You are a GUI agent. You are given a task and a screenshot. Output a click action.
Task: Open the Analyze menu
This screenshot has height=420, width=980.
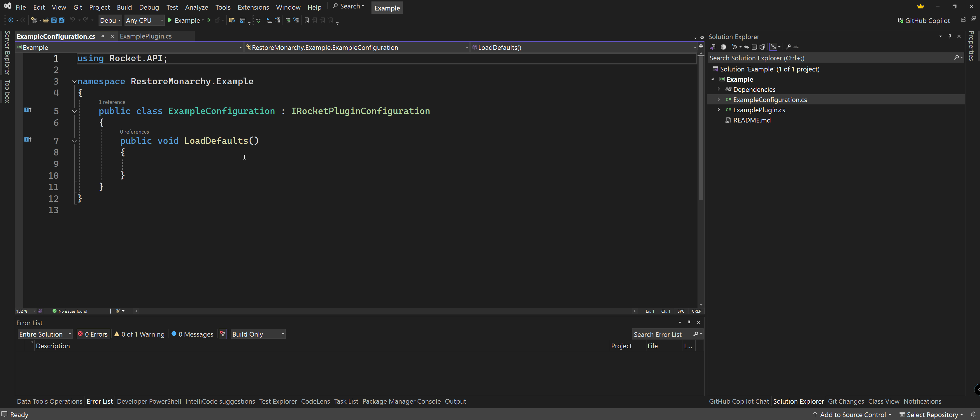(x=196, y=7)
